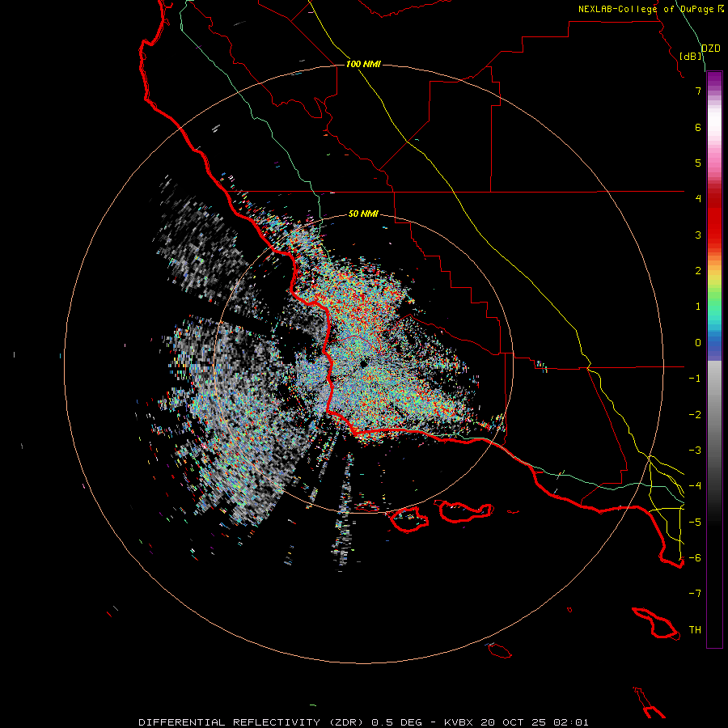This screenshot has width=728, height=728.
Task: Click the Differential Reflectivity caption at bottom
Action: 363,722
